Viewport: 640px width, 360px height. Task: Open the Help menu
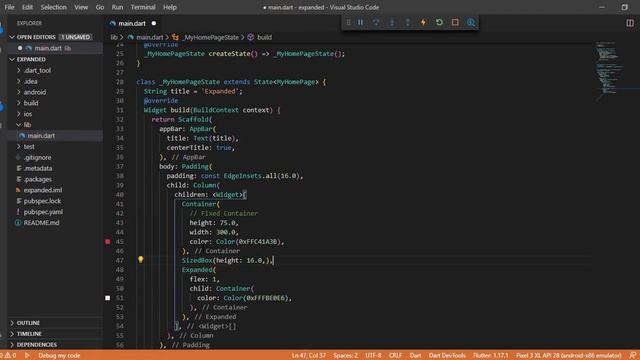[170, 7]
